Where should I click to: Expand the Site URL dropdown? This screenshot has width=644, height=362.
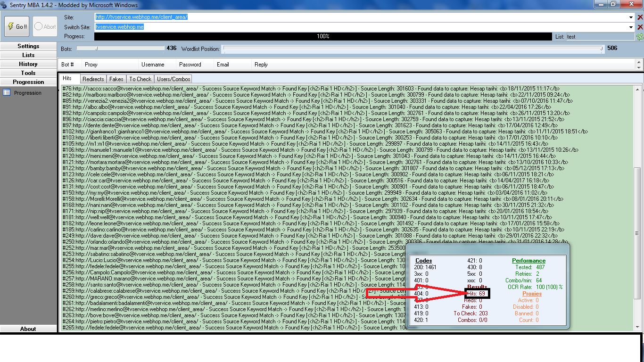coord(631,17)
